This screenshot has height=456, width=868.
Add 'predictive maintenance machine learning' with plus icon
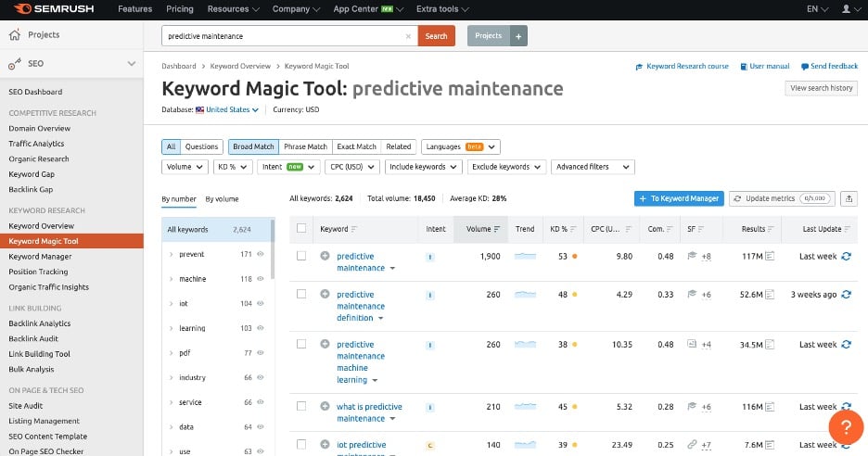tap(325, 344)
